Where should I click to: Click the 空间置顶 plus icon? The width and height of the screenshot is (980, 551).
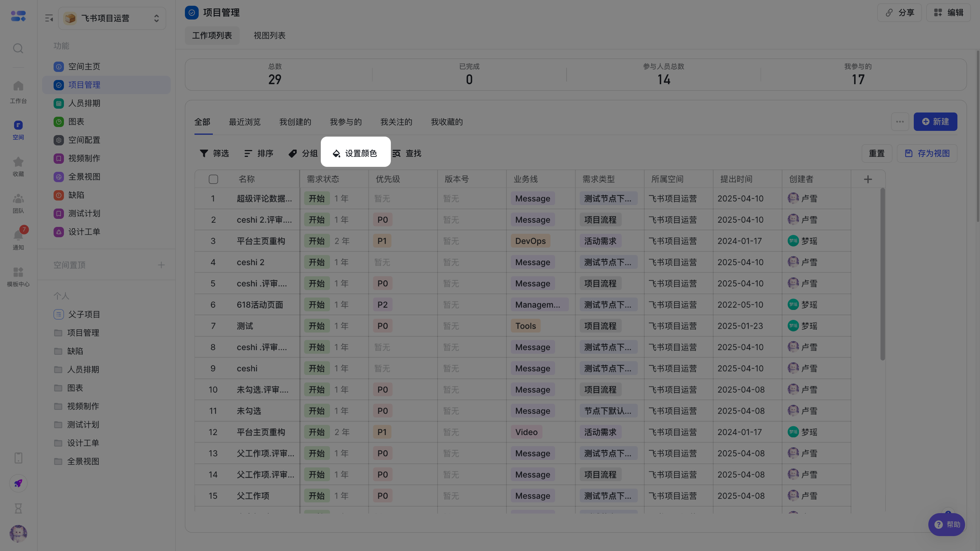161,265
